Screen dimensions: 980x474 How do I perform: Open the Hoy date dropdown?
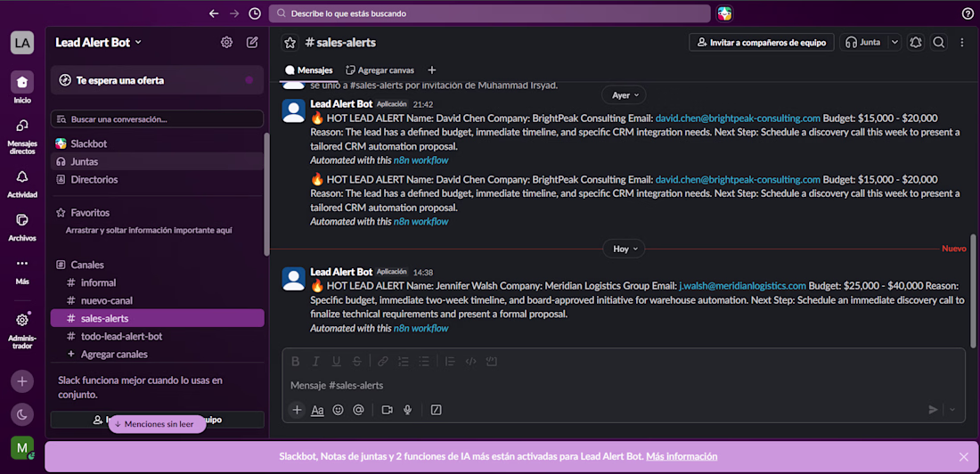[x=624, y=249]
